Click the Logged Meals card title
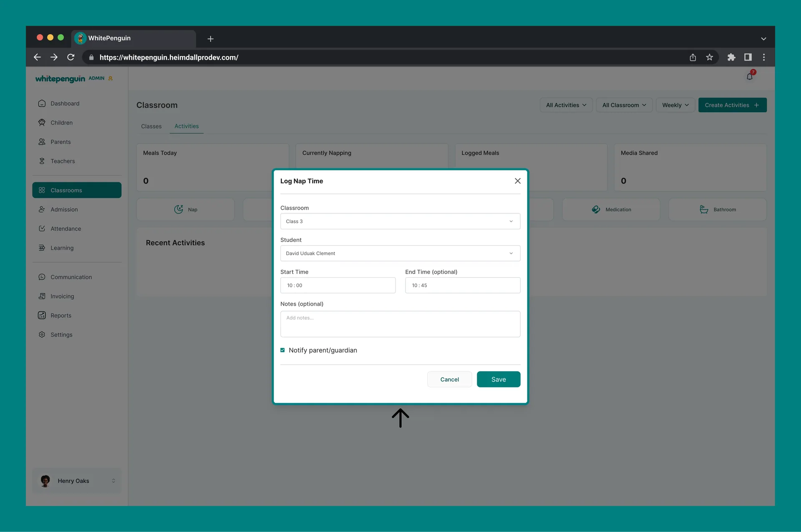Viewport: 801px width, 532px height. (x=480, y=153)
